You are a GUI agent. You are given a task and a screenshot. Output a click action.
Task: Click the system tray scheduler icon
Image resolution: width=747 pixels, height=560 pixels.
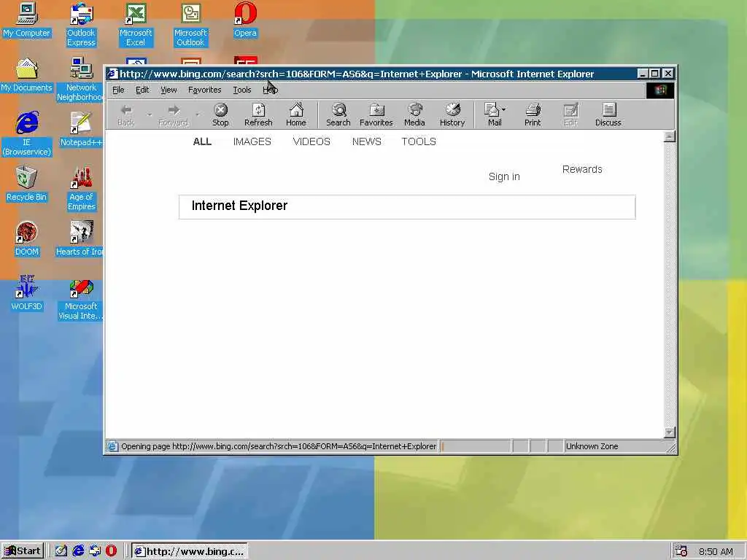[681, 551]
